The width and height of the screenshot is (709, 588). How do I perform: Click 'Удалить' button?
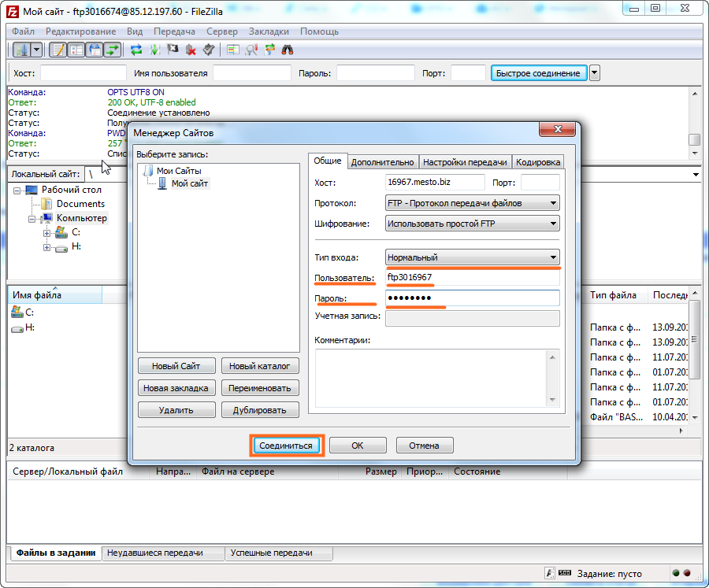click(176, 410)
